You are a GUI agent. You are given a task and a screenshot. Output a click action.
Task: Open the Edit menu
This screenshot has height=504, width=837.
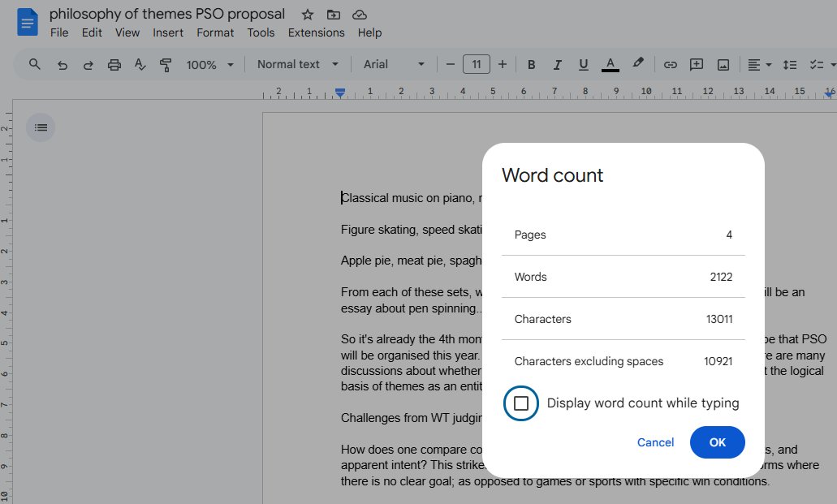point(92,32)
